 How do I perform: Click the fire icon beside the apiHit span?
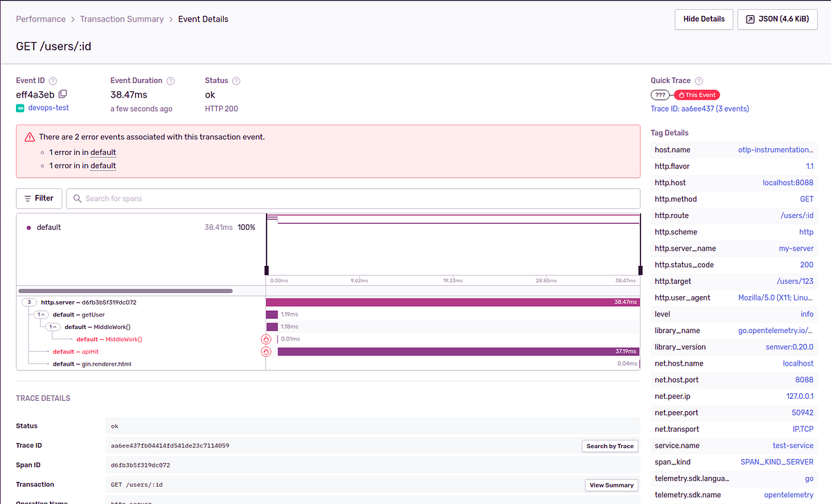266,351
